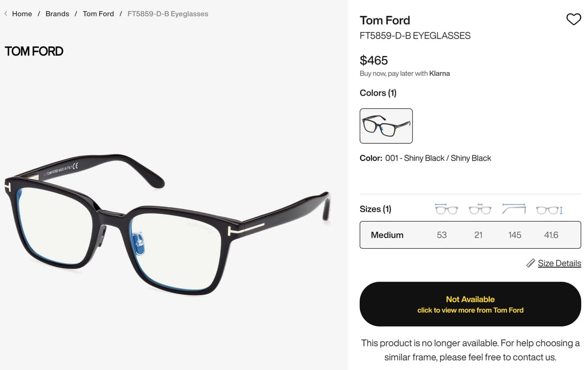Open Brands breadcrumb link
Viewport: 588px width, 370px height.
(x=57, y=14)
